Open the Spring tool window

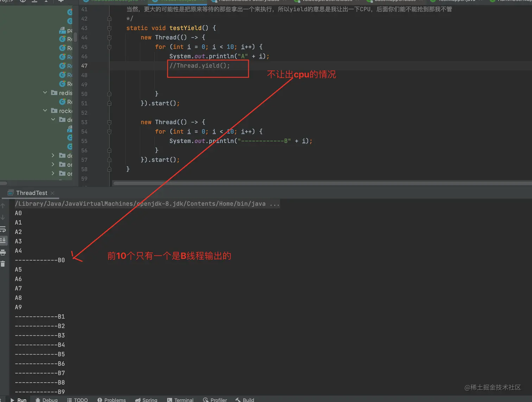click(x=146, y=400)
